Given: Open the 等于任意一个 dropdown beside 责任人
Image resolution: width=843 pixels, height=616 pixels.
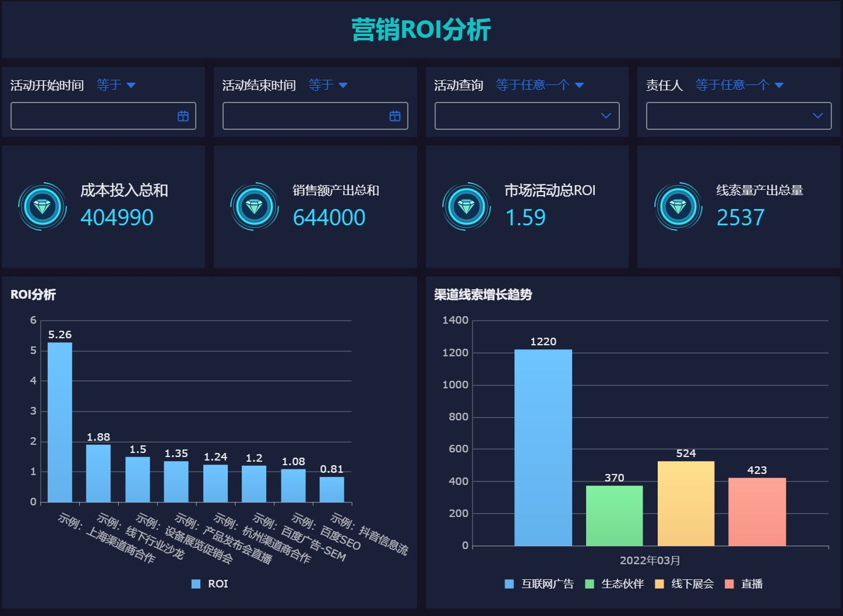Looking at the screenshot, I should 739,85.
